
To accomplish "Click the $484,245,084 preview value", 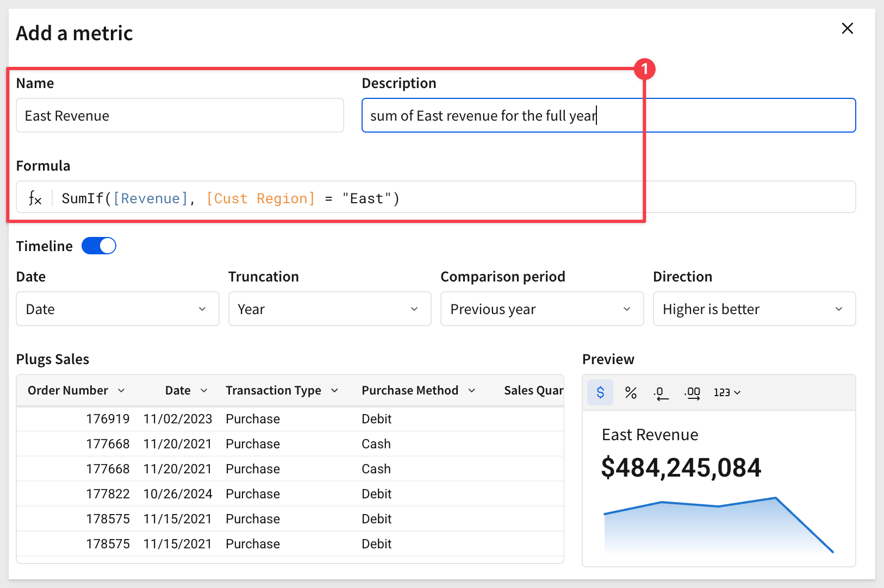I will pyautogui.click(x=681, y=468).
